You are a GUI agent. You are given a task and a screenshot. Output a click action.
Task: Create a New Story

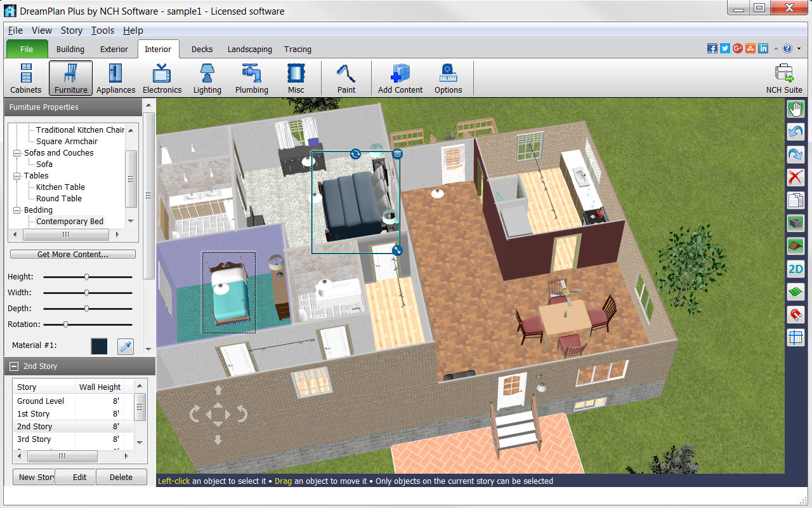(34, 477)
